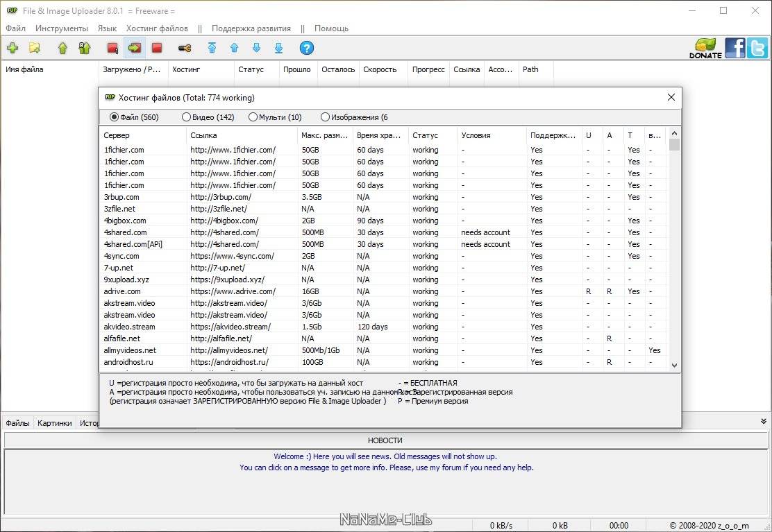Viewport: 772px width, 532px height.
Task: Select the alfafile.net server row
Action: tap(384, 338)
